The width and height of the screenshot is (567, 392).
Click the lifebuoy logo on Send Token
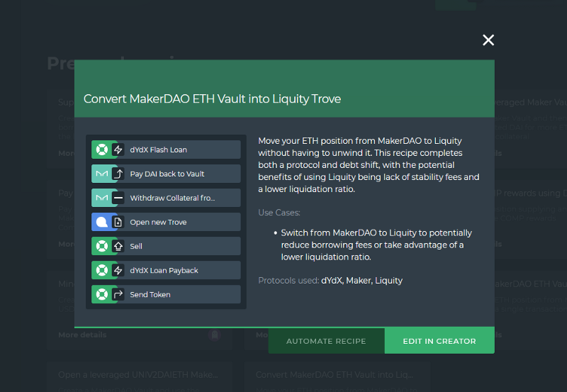[x=102, y=294]
